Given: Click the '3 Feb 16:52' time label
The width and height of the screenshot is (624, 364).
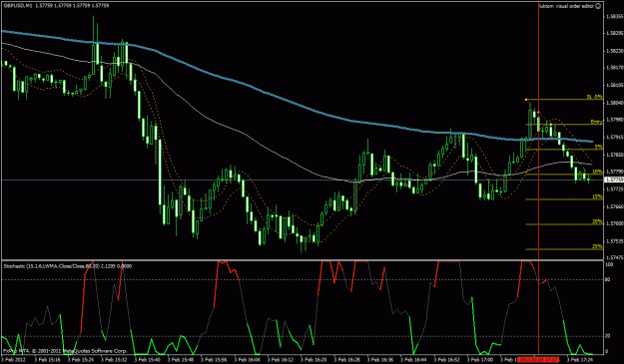Looking at the screenshot, I should pyautogui.click(x=447, y=359).
